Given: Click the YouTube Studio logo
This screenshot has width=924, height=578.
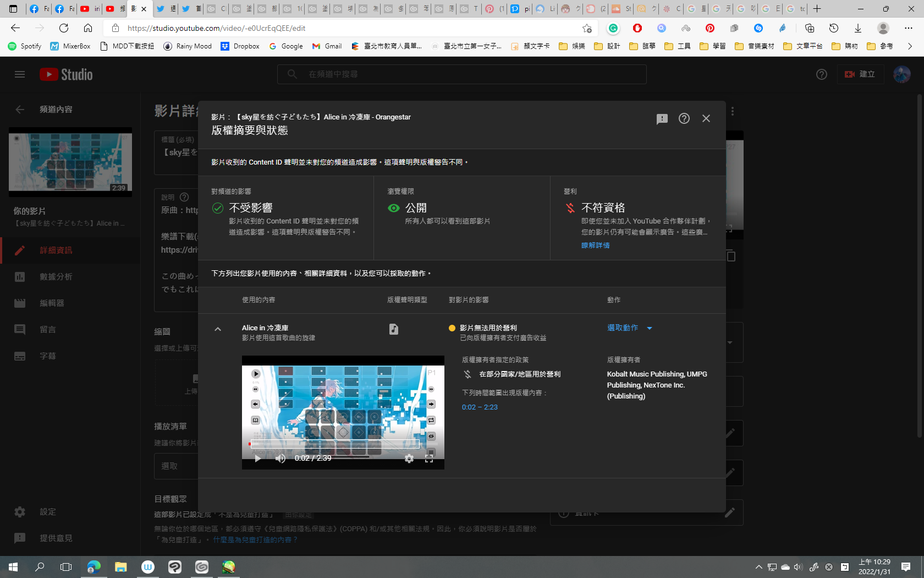Looking at the screenshot, I should pos(66,74).
